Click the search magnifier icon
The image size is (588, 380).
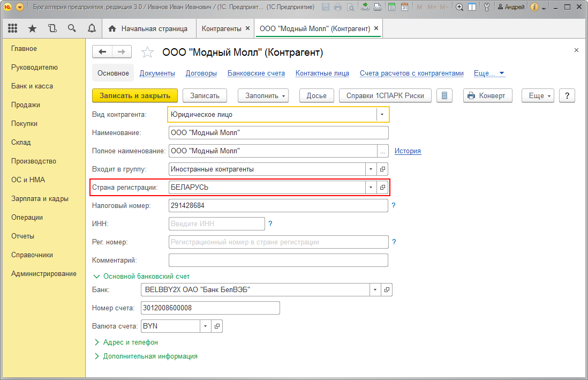click(x=72, y=28)
